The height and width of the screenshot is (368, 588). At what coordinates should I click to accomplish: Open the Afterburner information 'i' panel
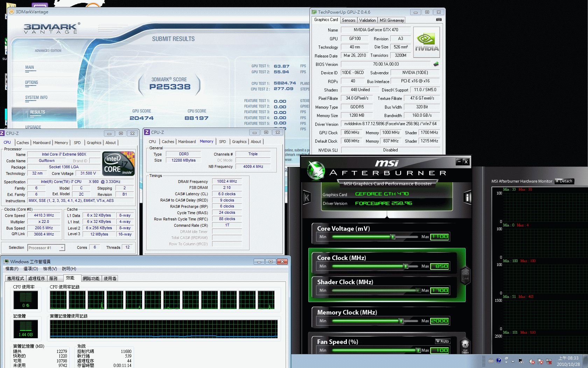[x=467, y=198]
